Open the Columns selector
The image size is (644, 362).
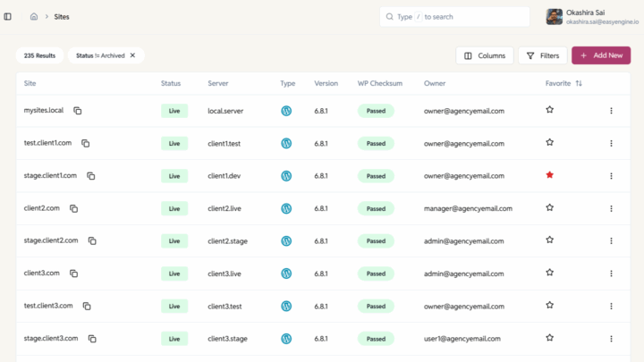(x=484, y=55)
